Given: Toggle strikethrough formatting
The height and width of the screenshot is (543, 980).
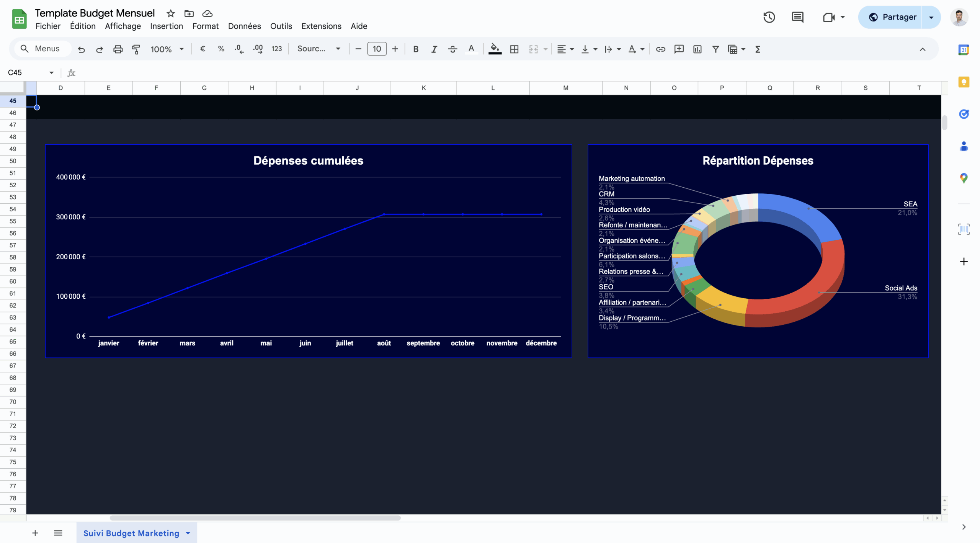Looking at the screenshot, I should [452, 49].
